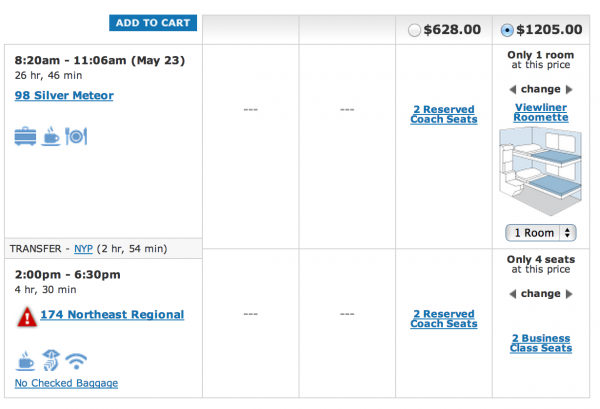Image resolution: width=600 pixels, height=409 pixels.
Task: Click the Wi-Fi amenity icon
Action: [76, 361]
